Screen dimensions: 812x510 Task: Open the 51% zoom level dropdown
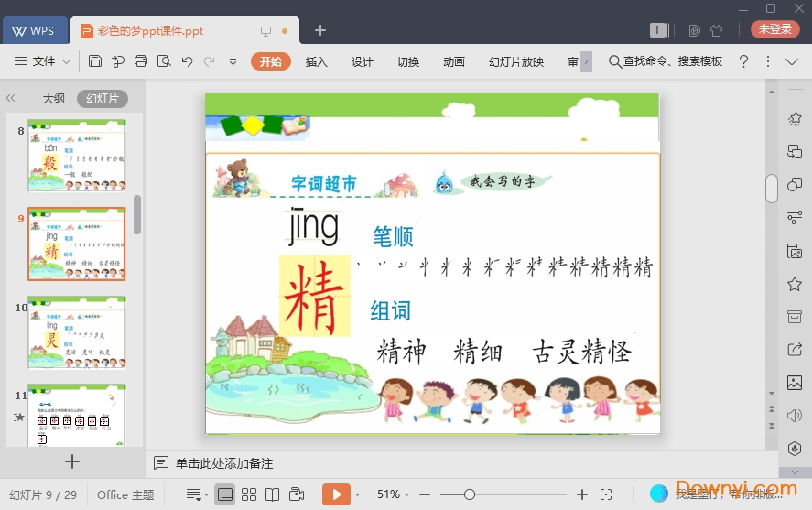click(x=395, y=494)
